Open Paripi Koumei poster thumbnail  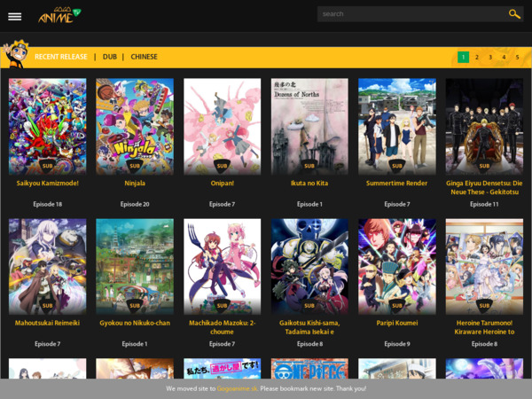(x=397, y=267)
